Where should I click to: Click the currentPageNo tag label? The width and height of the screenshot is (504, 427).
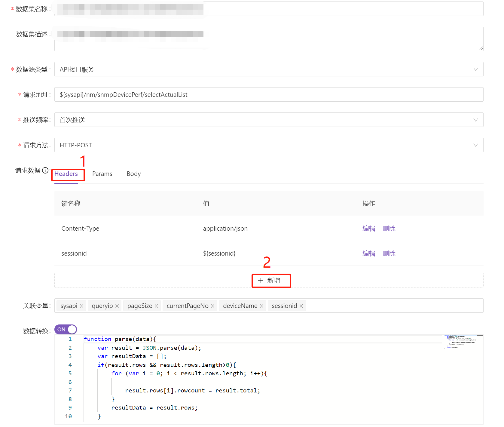coord(188,306)
